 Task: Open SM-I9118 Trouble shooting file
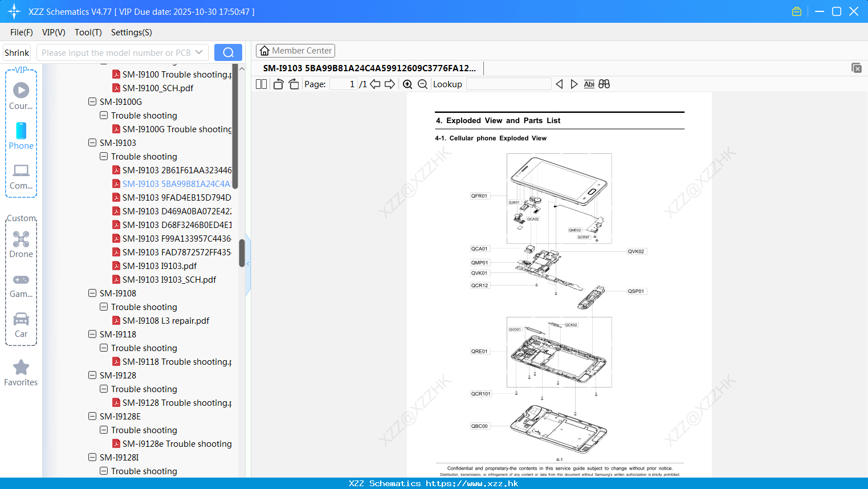coord(172,362)
